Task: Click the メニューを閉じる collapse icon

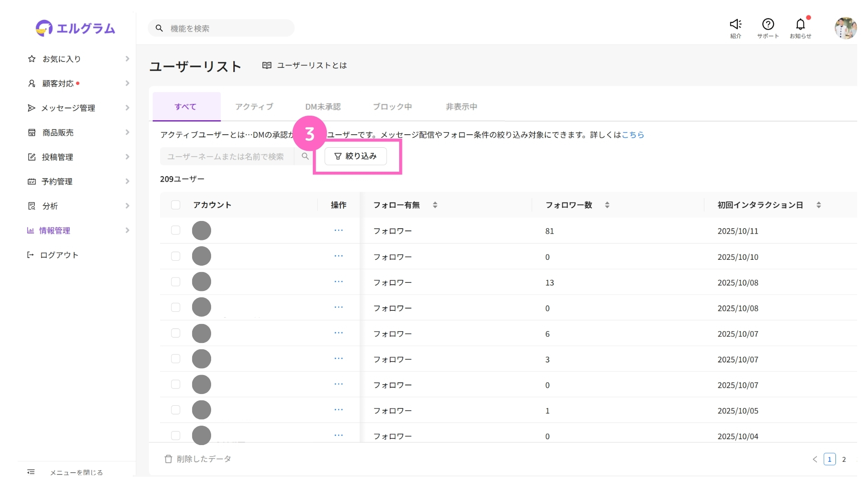Action: (x=31, y=472)
